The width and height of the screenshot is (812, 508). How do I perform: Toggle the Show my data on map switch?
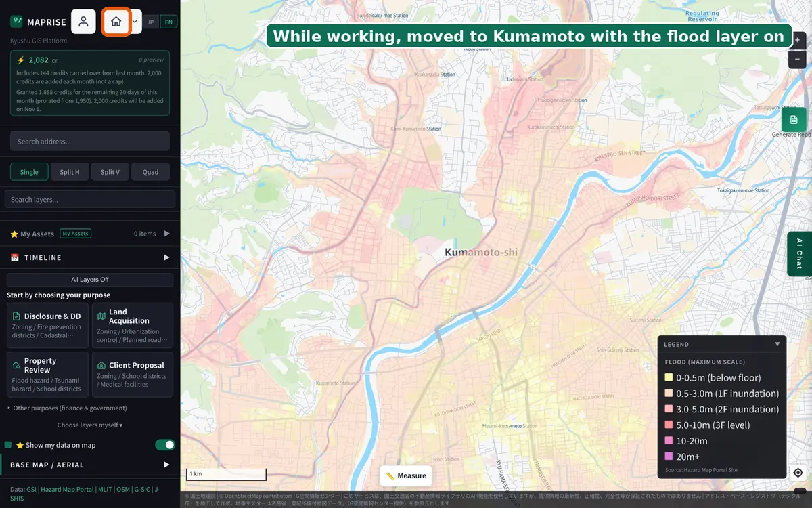(x=165, y=445)
